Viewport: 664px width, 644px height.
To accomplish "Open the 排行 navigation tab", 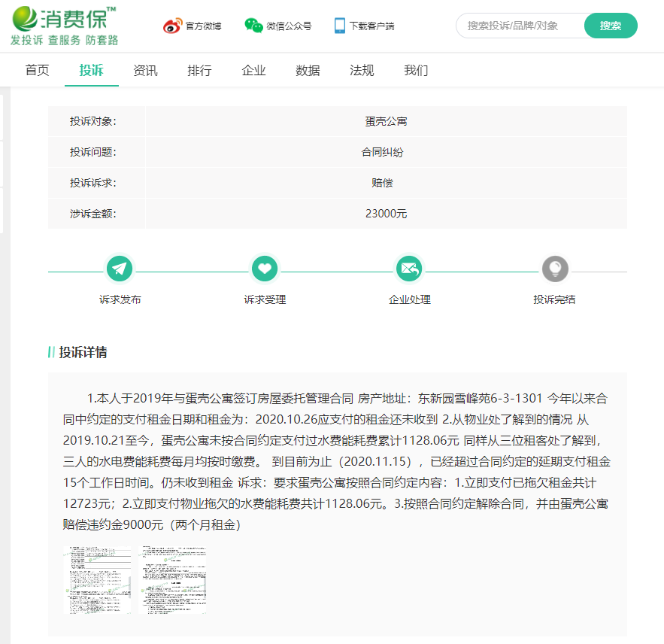I will [x=199, y=70].
